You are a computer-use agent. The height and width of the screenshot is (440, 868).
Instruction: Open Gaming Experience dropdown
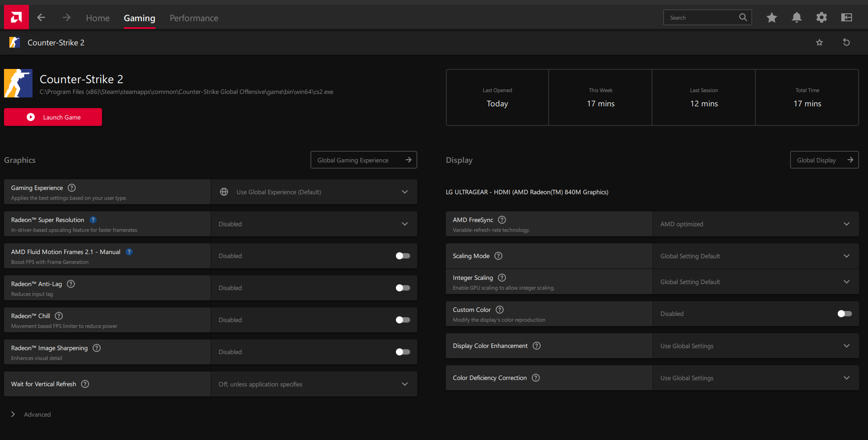pyautogui.click(x=314, y=192)
